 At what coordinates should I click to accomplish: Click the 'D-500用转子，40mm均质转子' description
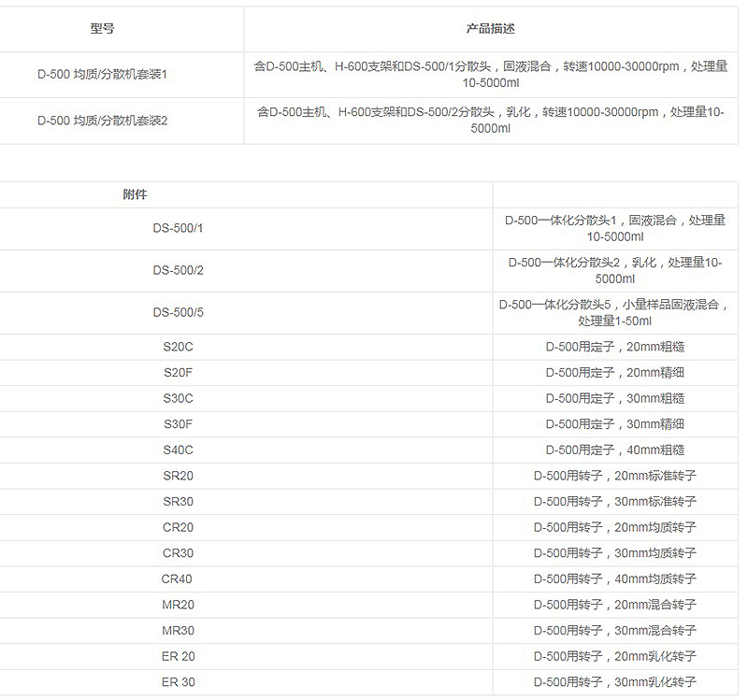[x=615, y=579]
